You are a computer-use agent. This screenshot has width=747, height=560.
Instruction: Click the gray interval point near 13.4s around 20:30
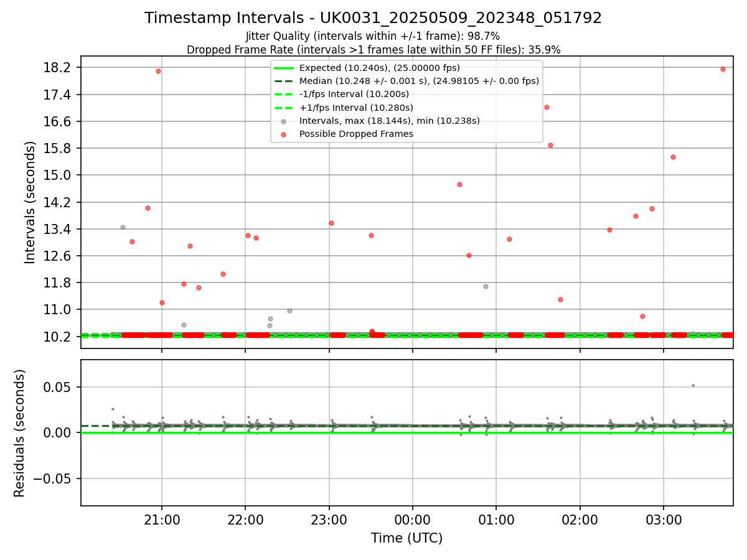point(123,227)
